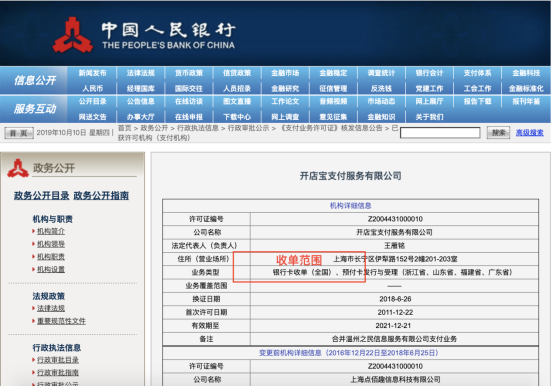Go to 货币政策 in the navigation

coord(189,73)
